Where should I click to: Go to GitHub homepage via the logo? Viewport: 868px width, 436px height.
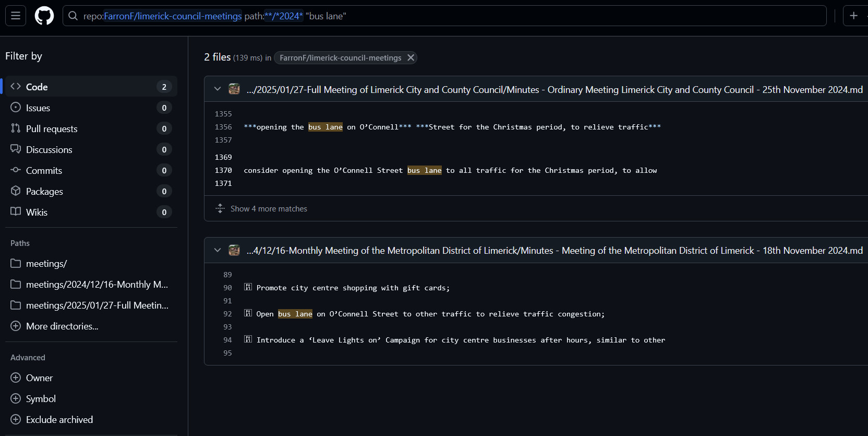[44, 16]
